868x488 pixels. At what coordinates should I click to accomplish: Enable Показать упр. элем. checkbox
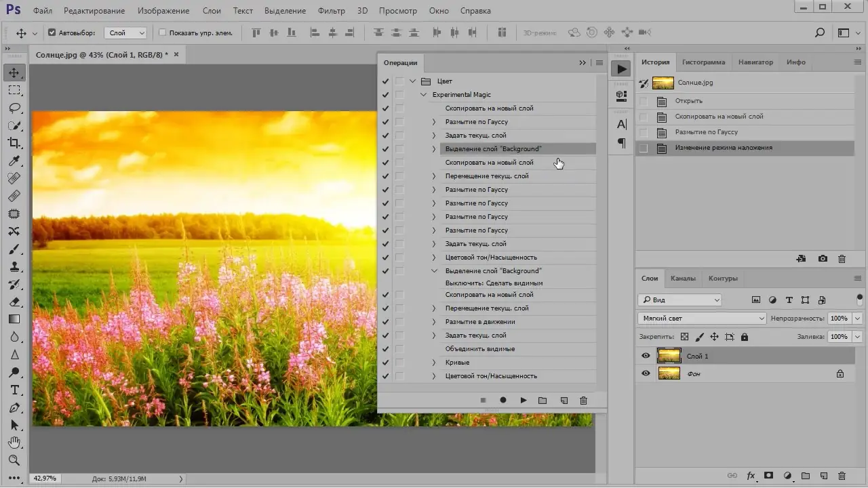click(162, 33)
